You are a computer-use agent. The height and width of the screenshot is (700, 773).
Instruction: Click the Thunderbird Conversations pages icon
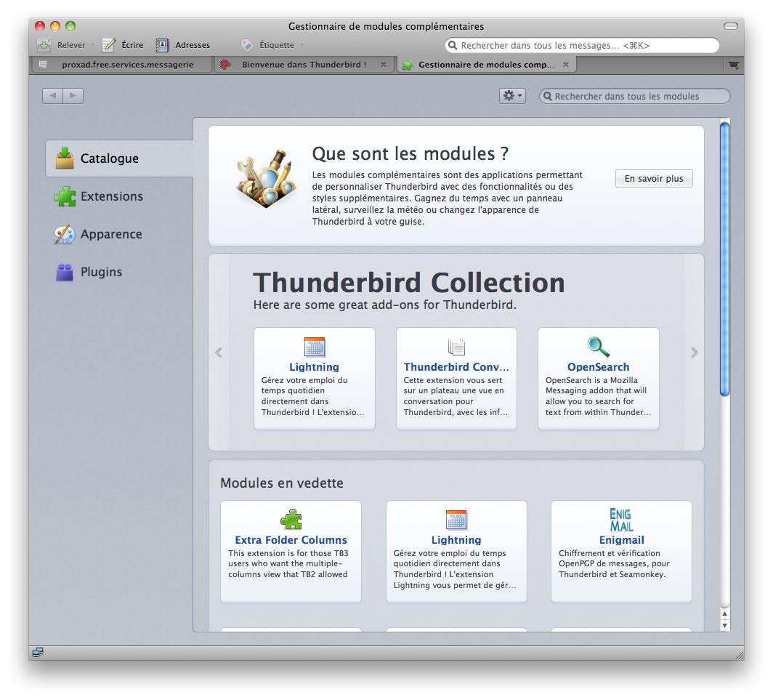click(456, 347)
